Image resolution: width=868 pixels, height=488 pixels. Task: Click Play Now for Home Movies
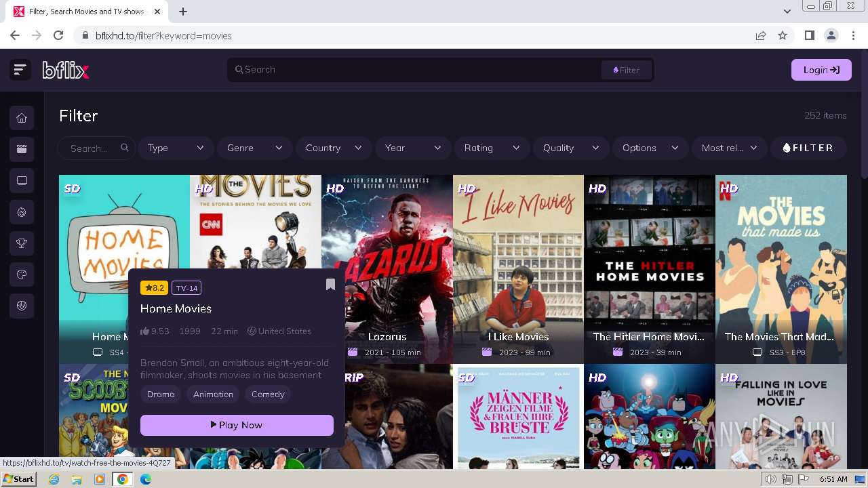tap(237, 425)
